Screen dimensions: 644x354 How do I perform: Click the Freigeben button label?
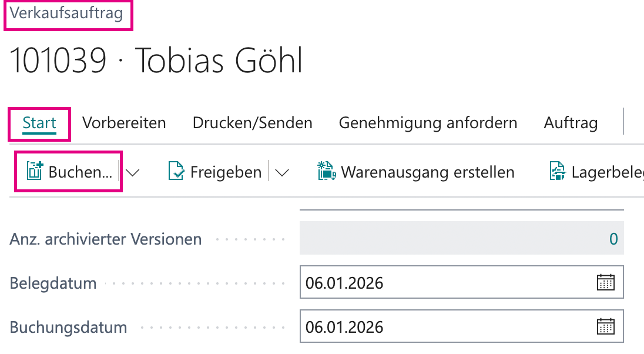coord(226,172)
